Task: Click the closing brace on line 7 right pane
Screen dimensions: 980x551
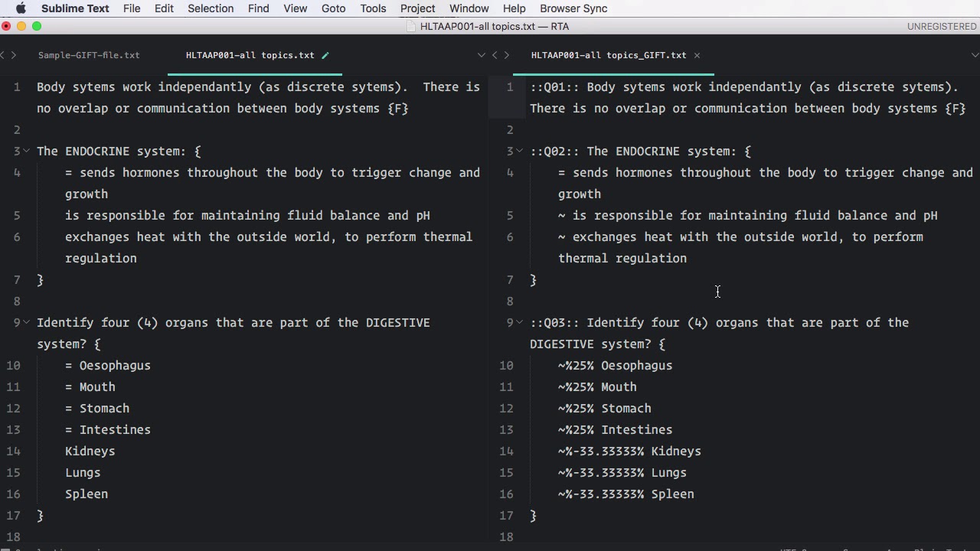Action: coord(534,279)
